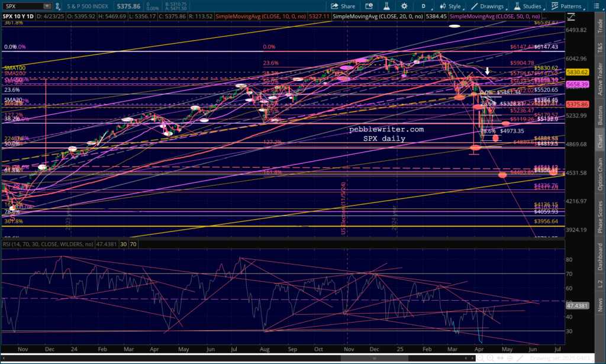Viewport: 606px width, 364px height.
Task: Select the News sidebar tab
Action: pyautogui.click(x=599, y=304)
